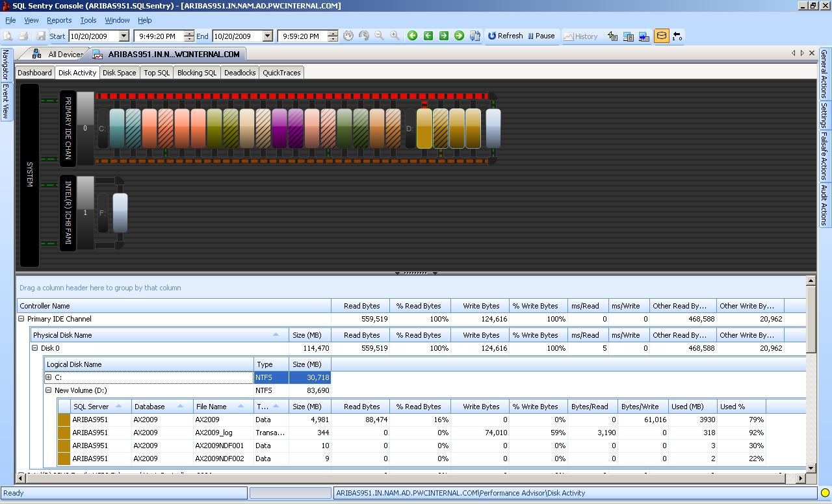Open the General Actions side panel

tap(824, 74)
